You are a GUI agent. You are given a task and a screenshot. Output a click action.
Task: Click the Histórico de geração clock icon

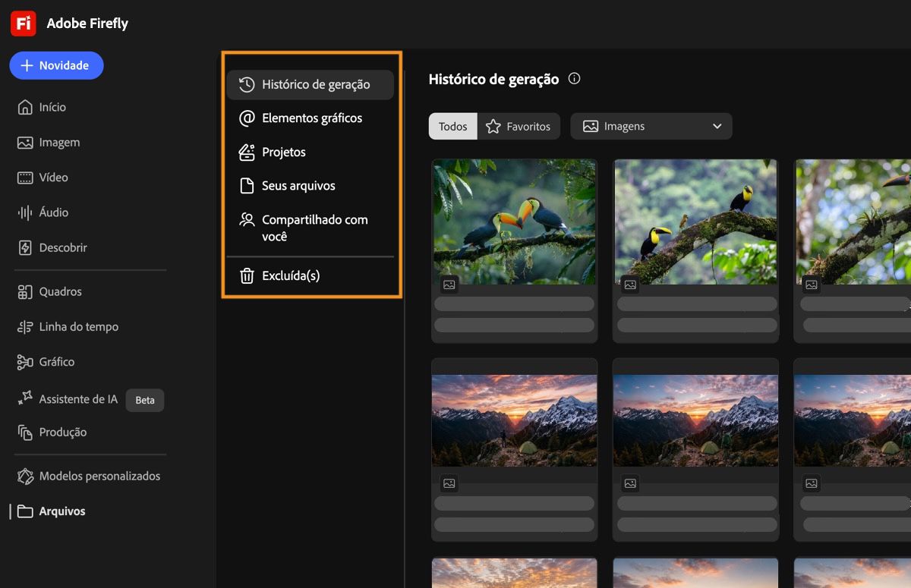(247, 84)
